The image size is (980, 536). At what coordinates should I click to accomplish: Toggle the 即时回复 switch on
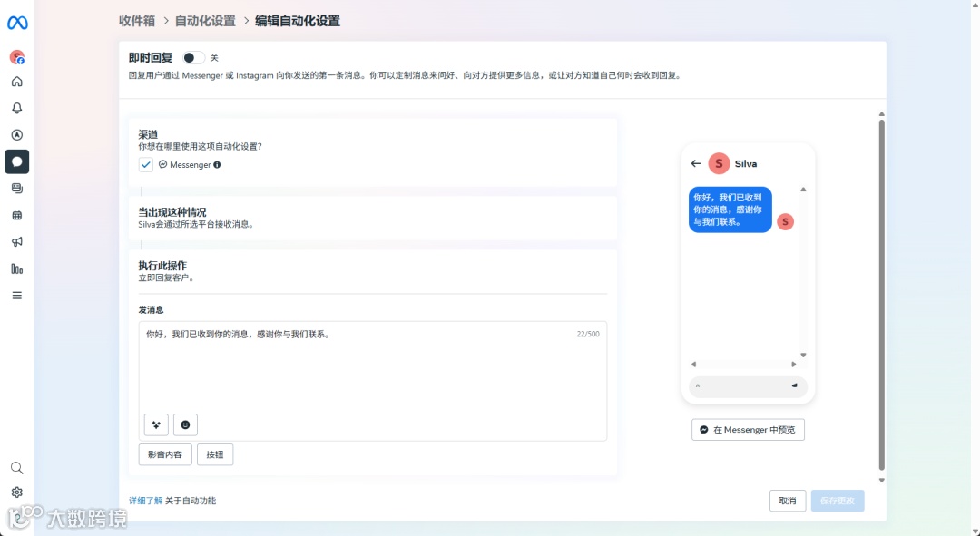[193, 58]
